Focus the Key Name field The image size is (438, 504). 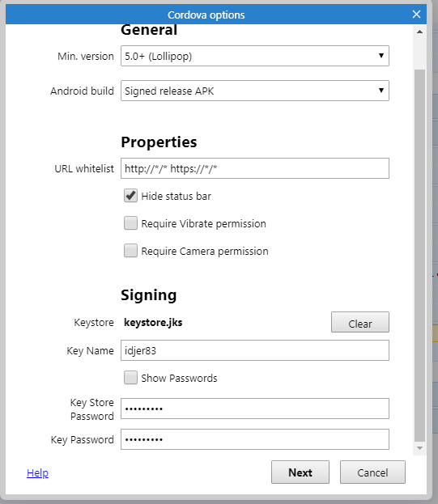pos(255,350)
